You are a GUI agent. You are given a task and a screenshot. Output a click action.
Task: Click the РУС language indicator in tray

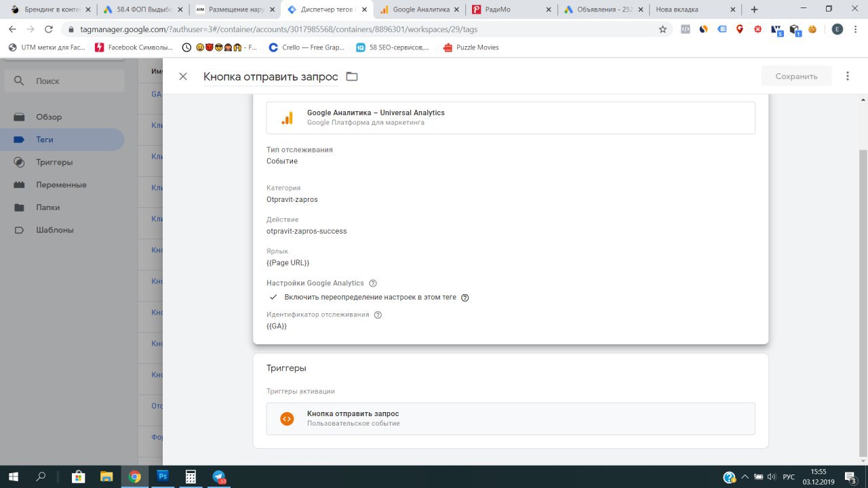pyautogui.click(x=789, y=477)
